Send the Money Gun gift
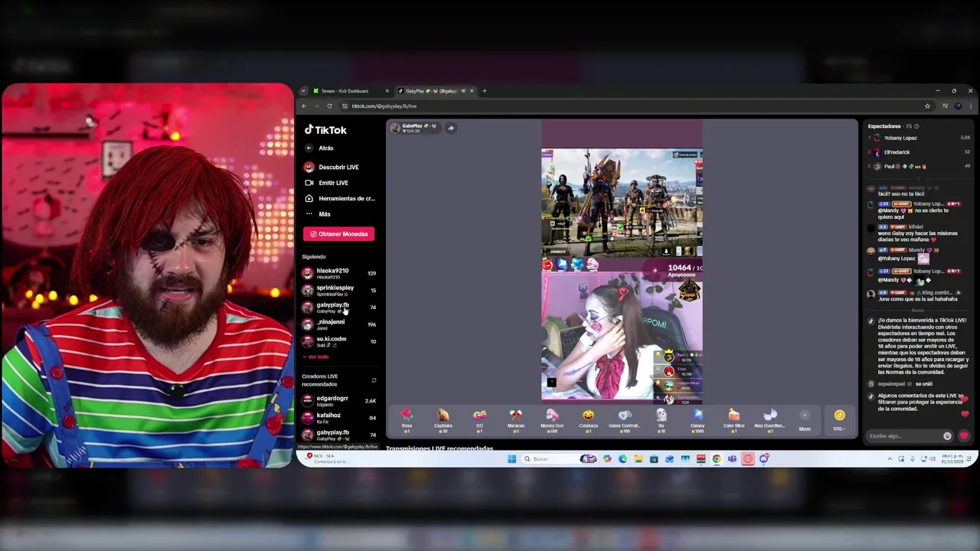980x551 pixels. tap(552, 419)
